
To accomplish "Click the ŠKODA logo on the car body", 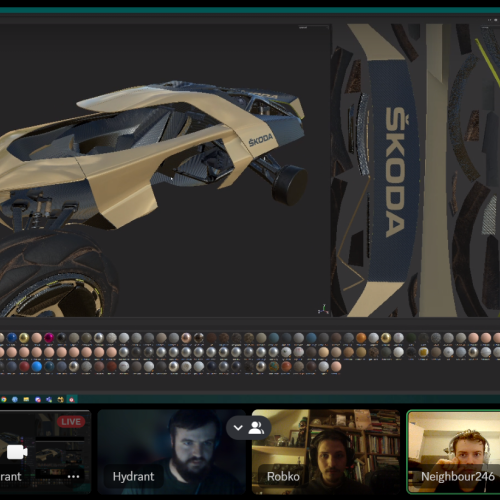I will point(261,140).
